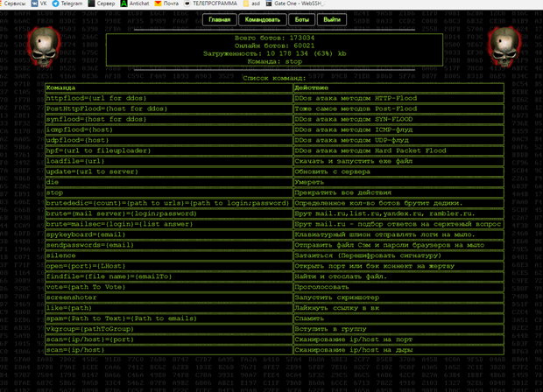Select the 'brutededic=' command cell
Image resolution: width=543 pixels, height=392 pixels.
click(x=169, y=203)
